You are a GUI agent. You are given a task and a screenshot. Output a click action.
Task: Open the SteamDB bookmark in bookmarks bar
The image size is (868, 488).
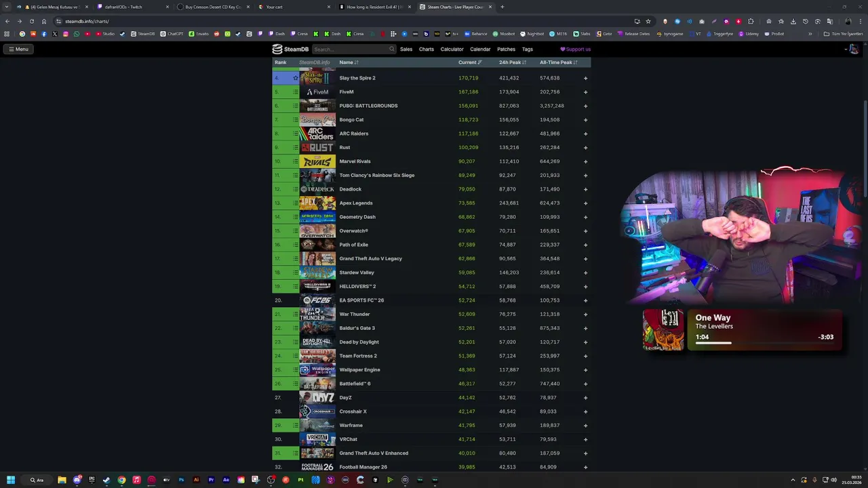point(142,34)
